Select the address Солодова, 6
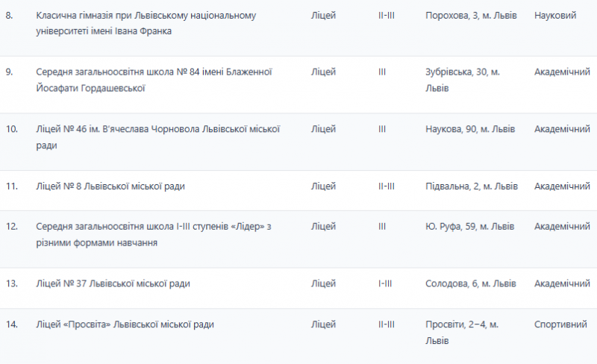Viewport: 597px width, 364px height. 469,283
